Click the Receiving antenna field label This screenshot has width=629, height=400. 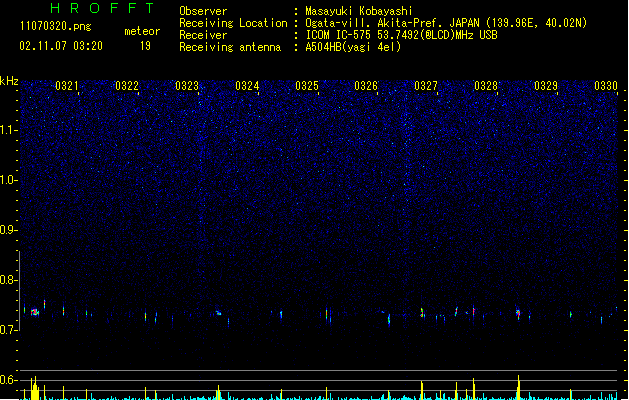coord(230,47)
